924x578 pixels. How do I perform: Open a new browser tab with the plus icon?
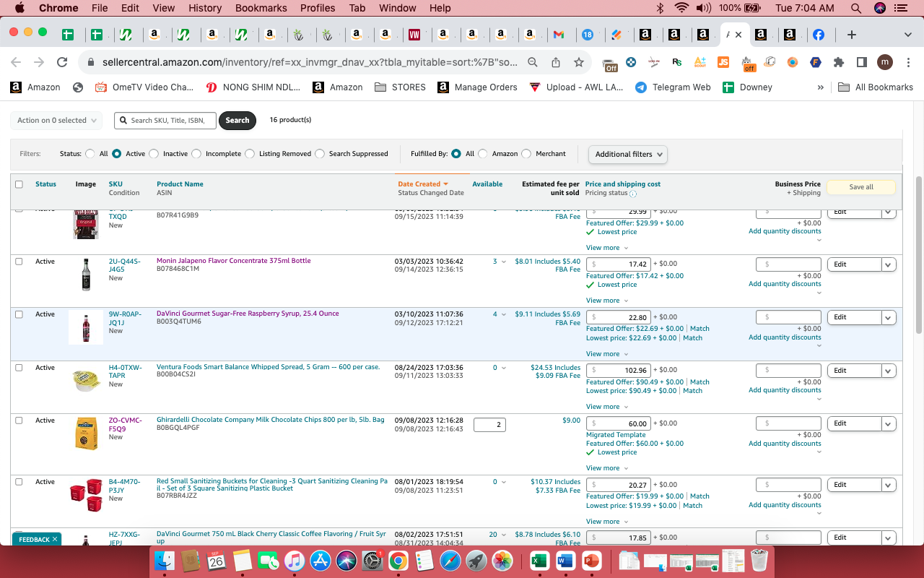852,35
